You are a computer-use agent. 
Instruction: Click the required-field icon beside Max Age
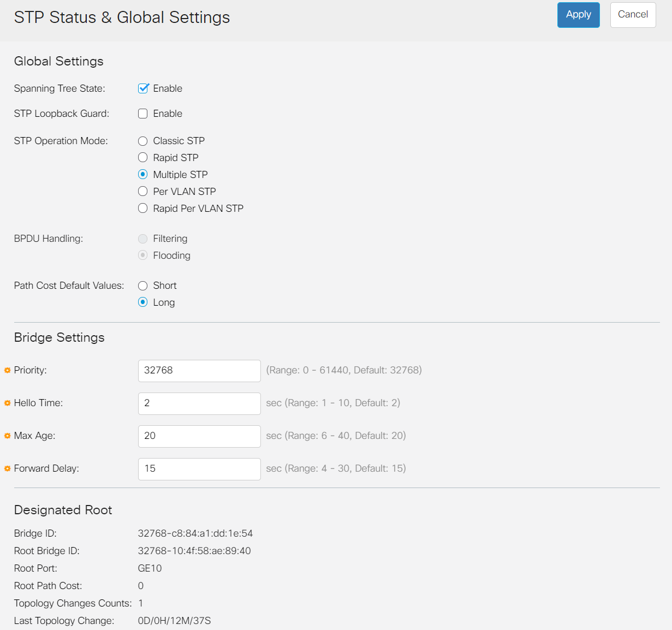coord(8,436)
